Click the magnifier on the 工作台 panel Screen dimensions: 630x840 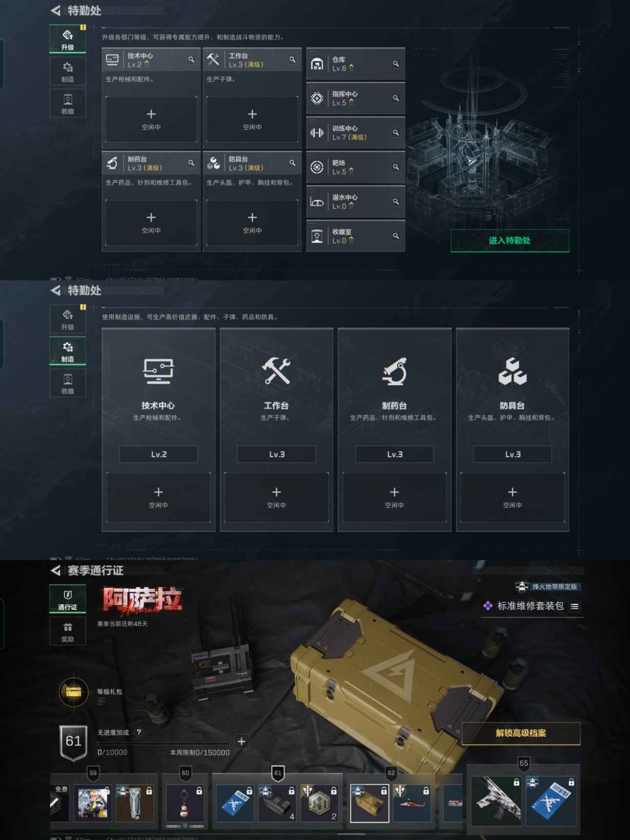[292, 60]
